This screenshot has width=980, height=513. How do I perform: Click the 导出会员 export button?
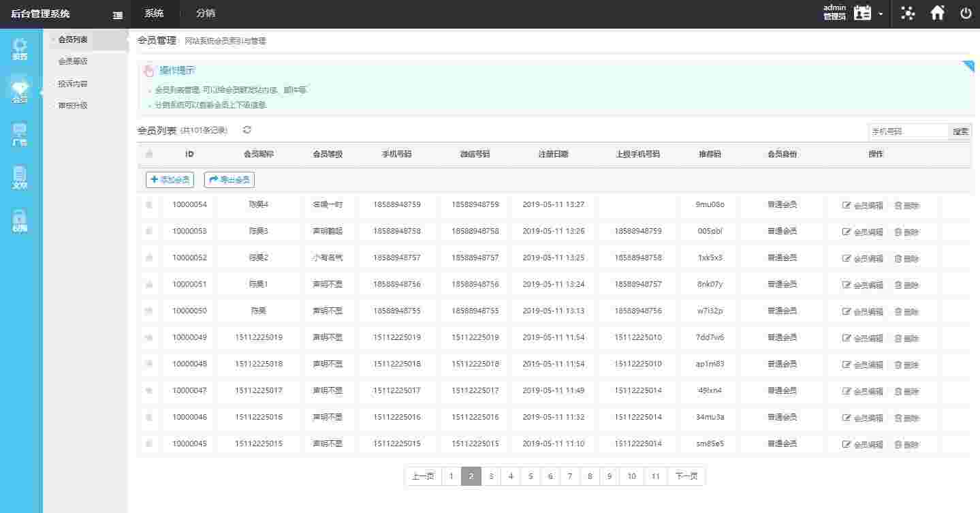click(229, 180)
